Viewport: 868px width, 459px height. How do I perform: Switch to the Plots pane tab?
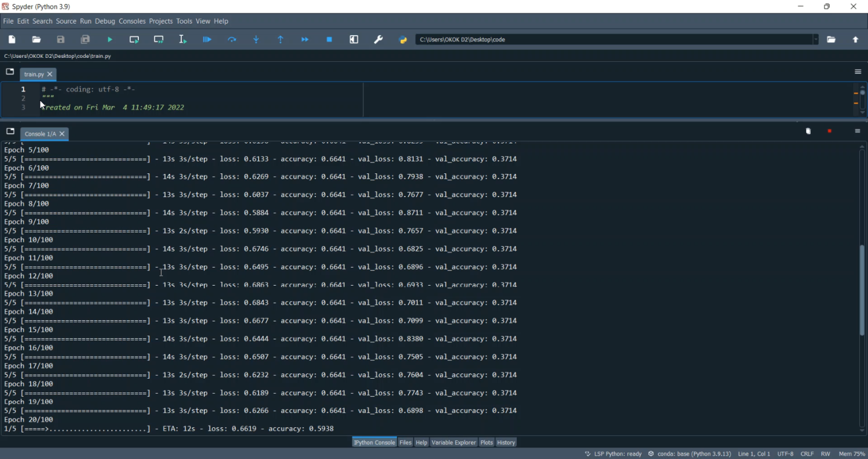coord(487,443)
